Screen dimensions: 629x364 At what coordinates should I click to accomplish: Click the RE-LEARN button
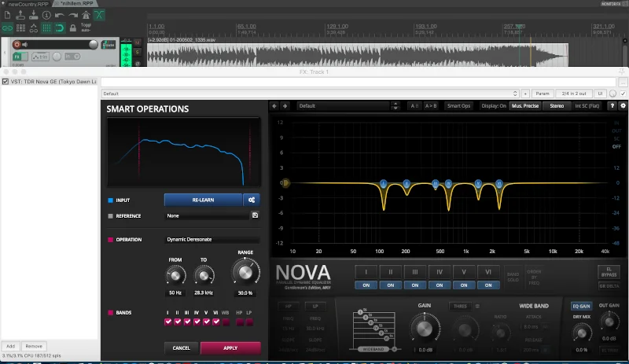tap(203, 200)
